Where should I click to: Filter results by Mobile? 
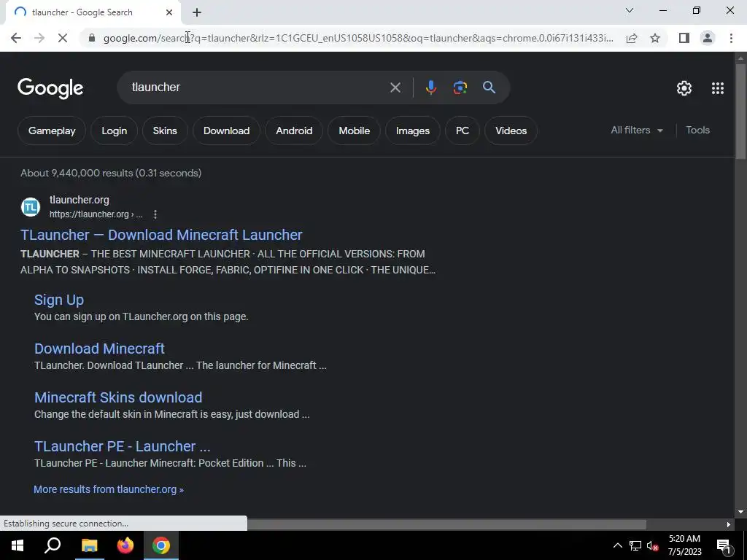coord(354,131)
